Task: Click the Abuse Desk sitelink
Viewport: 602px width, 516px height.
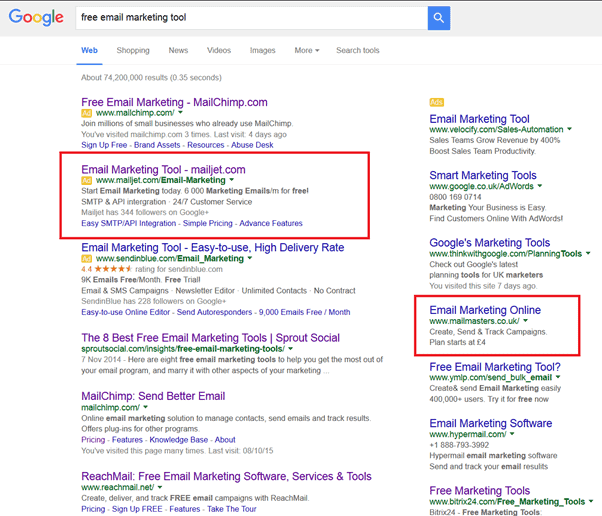Action: [x=252, y=145]
